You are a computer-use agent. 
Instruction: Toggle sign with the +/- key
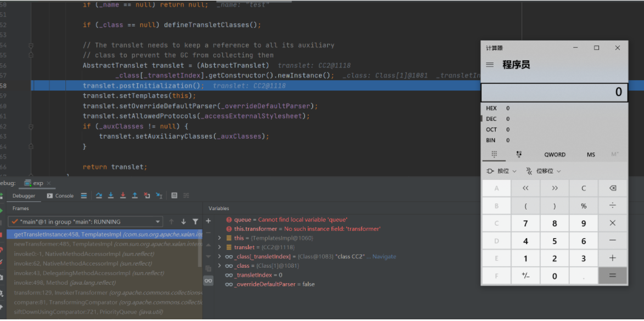pos(525,276)
